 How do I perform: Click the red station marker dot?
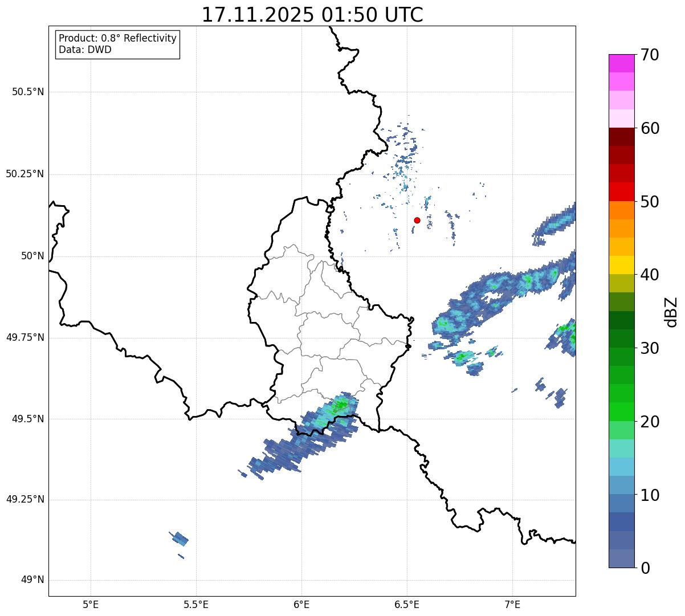(x=417, y=221)
